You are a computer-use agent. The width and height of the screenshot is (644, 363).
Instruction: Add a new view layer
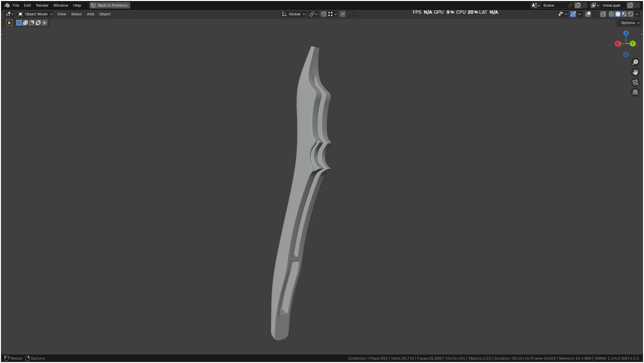(x=630, y=5)
